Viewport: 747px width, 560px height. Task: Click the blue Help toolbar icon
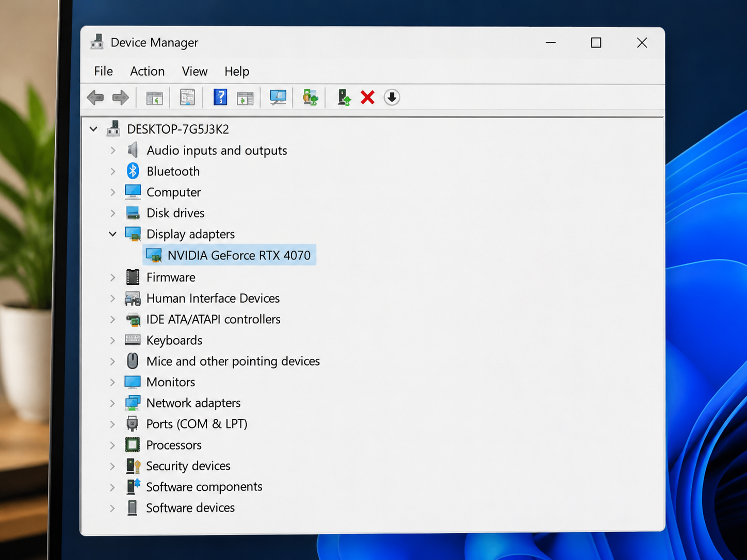tap(220, 97)
